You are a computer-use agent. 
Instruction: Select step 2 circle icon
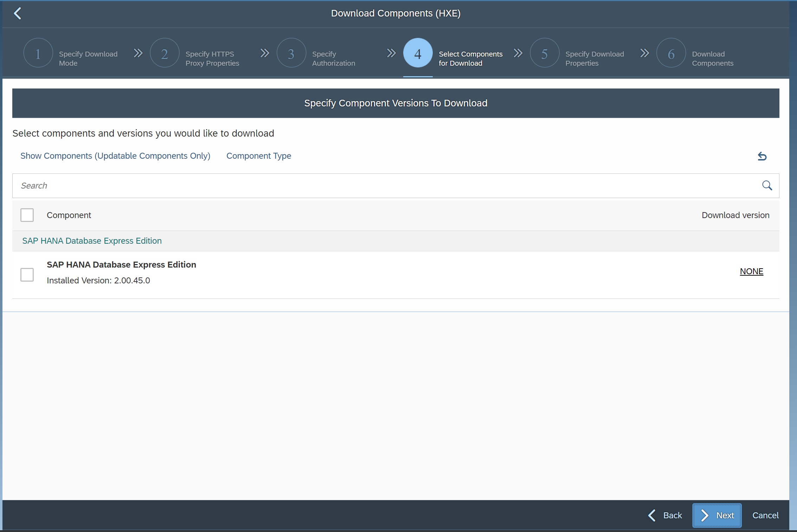coord(164,53)
